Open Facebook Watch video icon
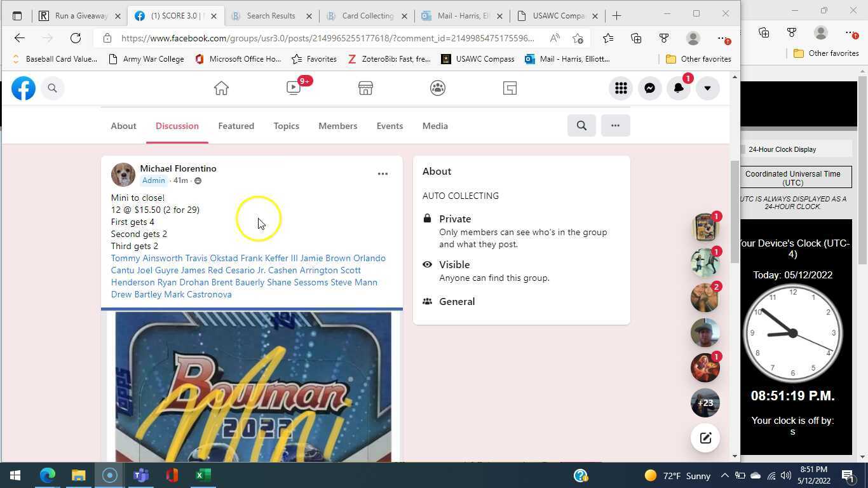The width and height of the screenshot is (868, 488). pos(294,88)
